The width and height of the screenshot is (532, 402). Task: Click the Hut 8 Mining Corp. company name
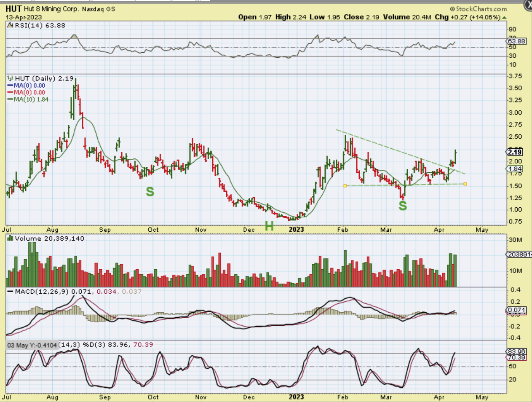pos(51,9)
